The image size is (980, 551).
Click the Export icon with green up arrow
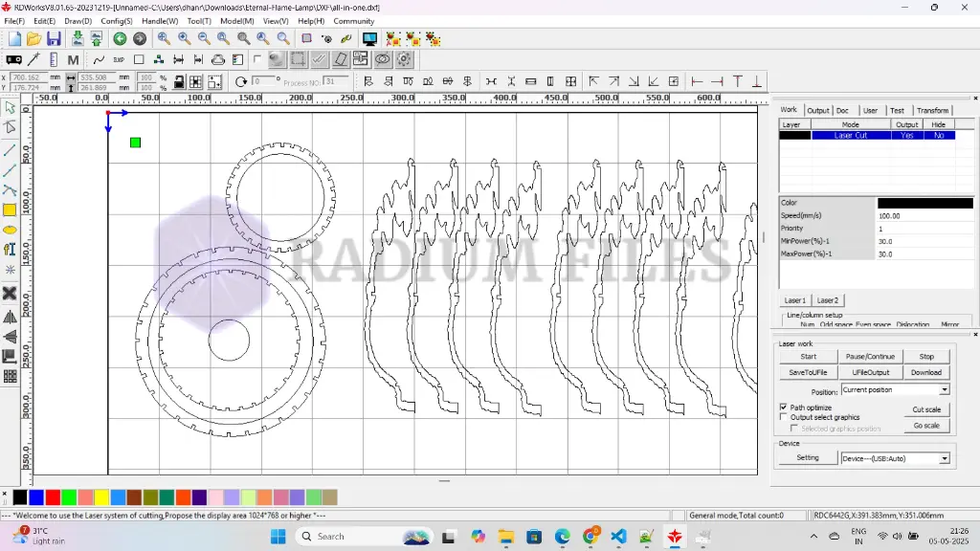[97, 38]
